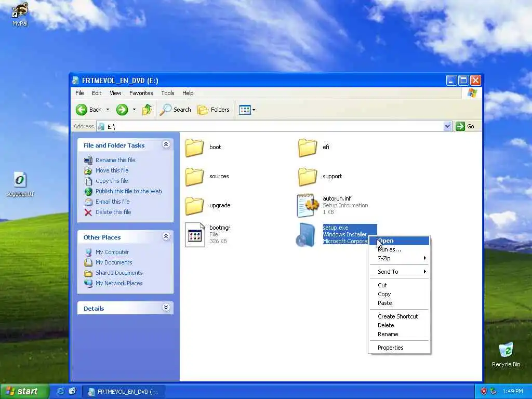This screenshot has height=399, width=532.
Task: Go up one folder level icon
Action: (147, 110)
